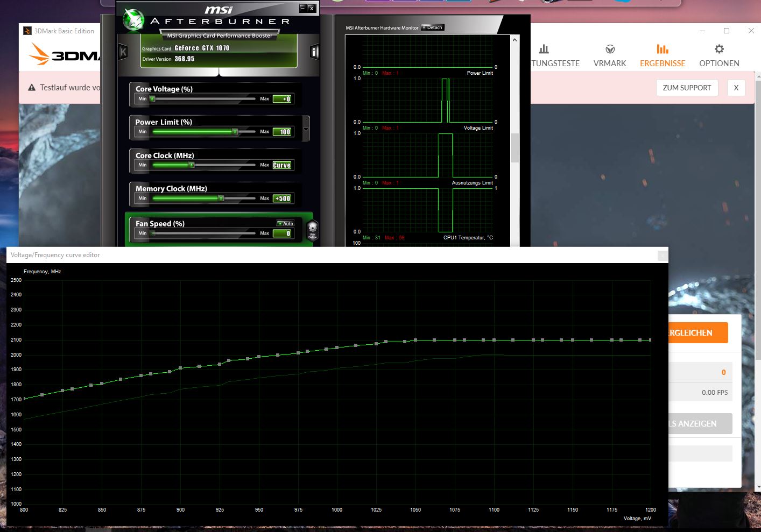Expand the arrow beside Power Limit slider
This screenshot has width=761, height=532.
click(306, 129)
